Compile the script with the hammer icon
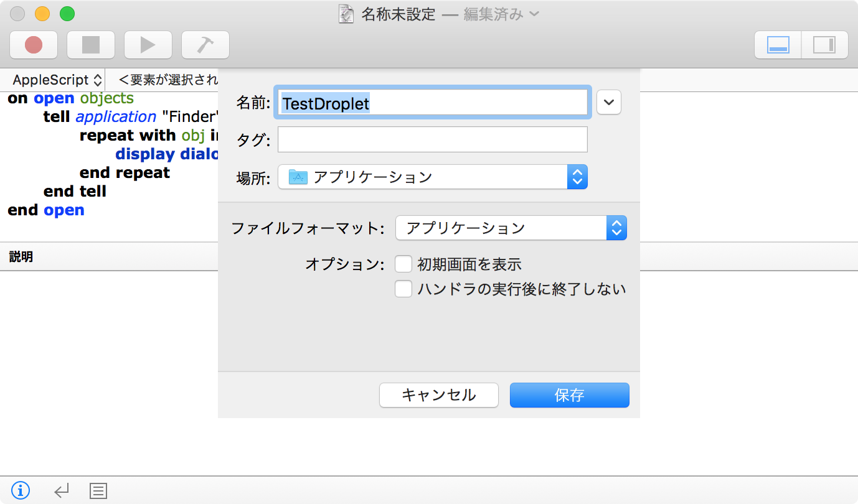858x504 pixels. 205,45
